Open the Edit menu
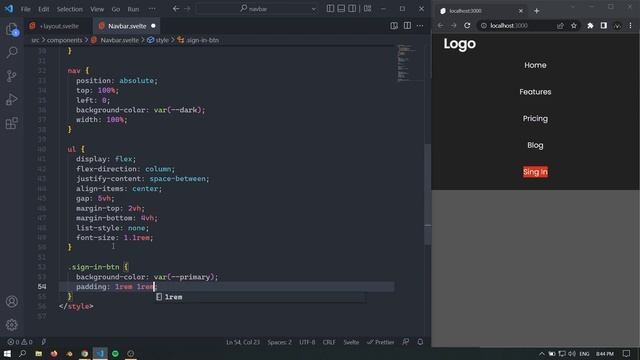The height and width of the screenshot is (360, 640). 43,9
